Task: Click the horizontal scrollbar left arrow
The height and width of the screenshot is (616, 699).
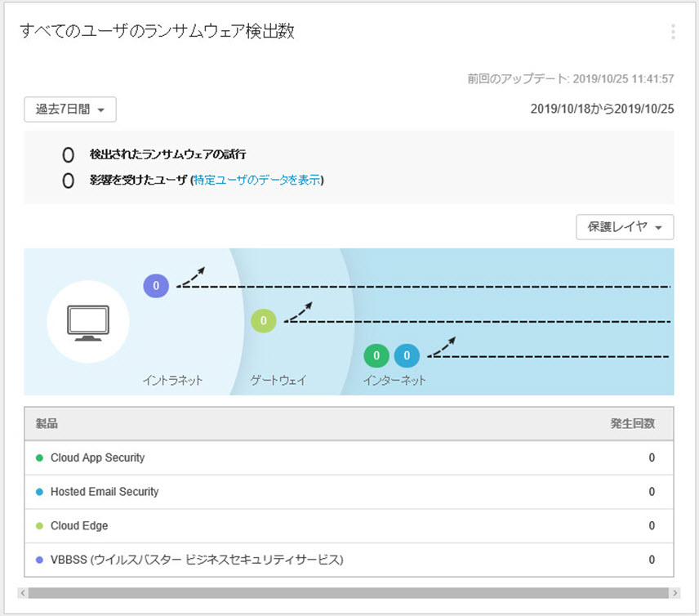Action: (x=22, y=592)
